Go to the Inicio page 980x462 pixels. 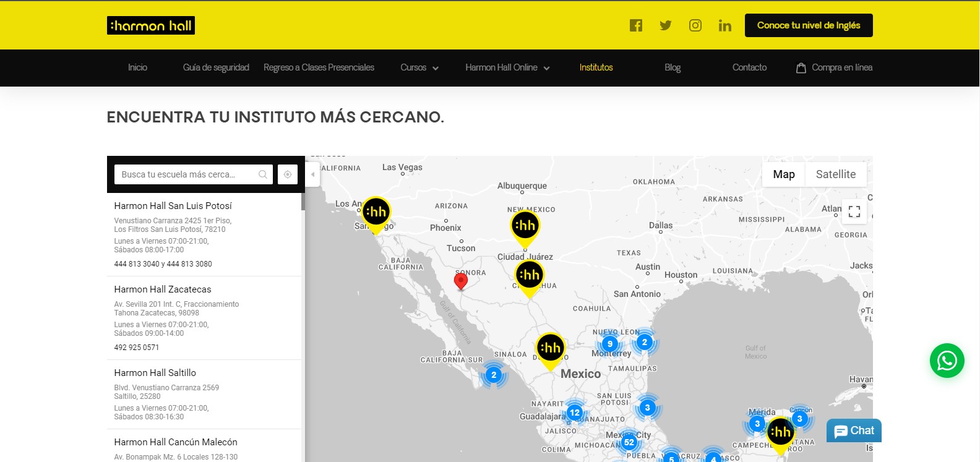(137, 68)
